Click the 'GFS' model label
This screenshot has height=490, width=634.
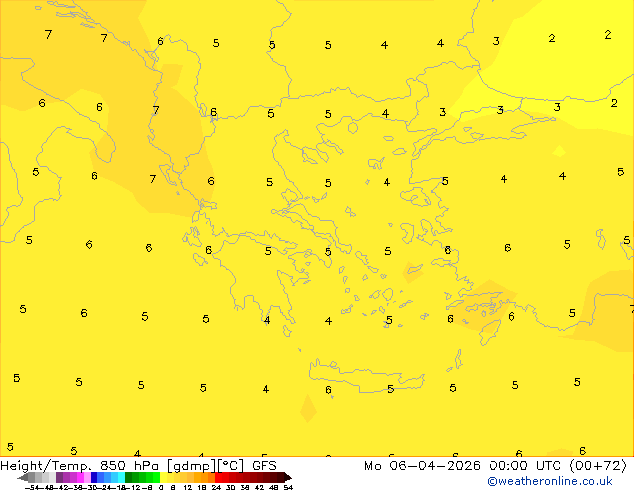264,466
